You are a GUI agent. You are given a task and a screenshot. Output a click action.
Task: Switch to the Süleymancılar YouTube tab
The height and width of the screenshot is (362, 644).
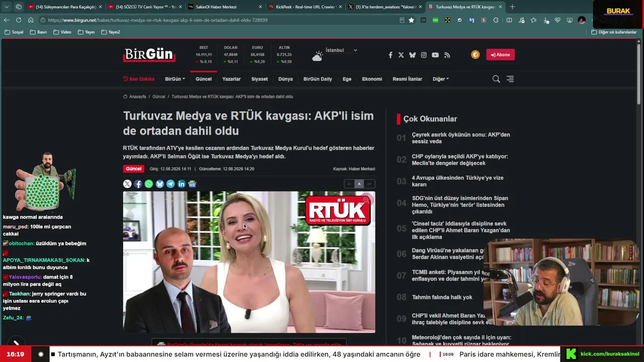[64, 7]
